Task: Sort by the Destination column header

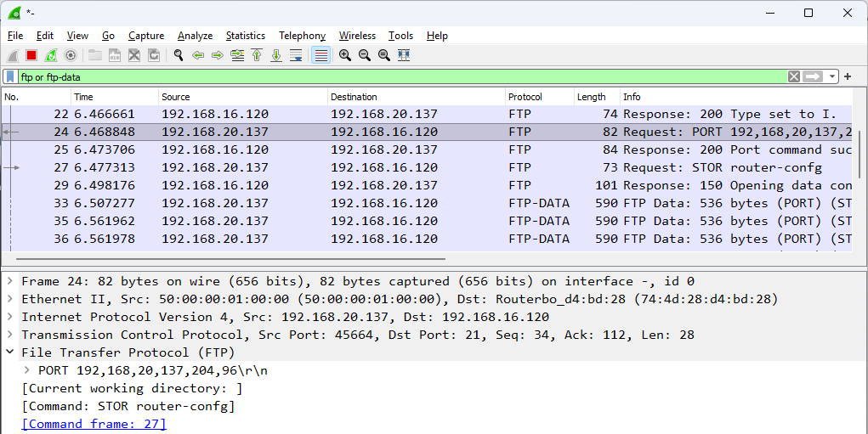Action: click(x=417, y=97)
